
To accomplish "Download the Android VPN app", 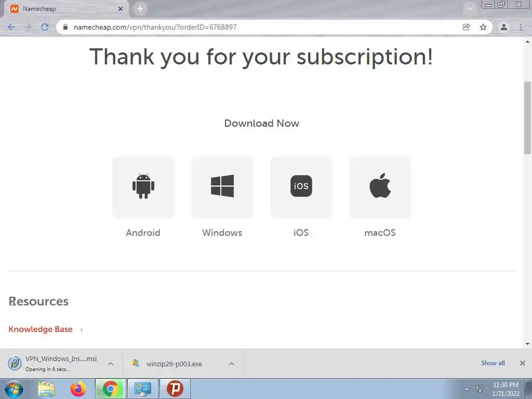I will pyautogui.click(x=143, y=187).
